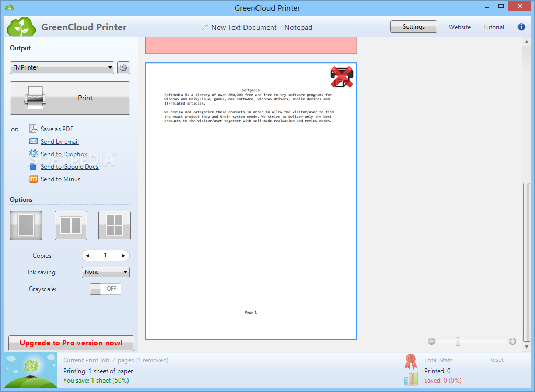Screen dimensions: 535x392
Task: Open printer properties gear icon
Action: click(123, 67)
